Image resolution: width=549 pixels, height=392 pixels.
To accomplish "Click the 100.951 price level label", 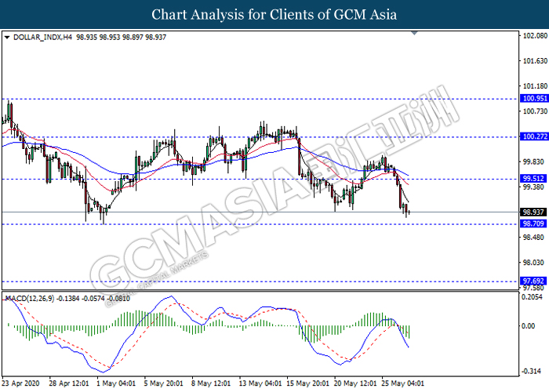I will (x=533, y=98).
